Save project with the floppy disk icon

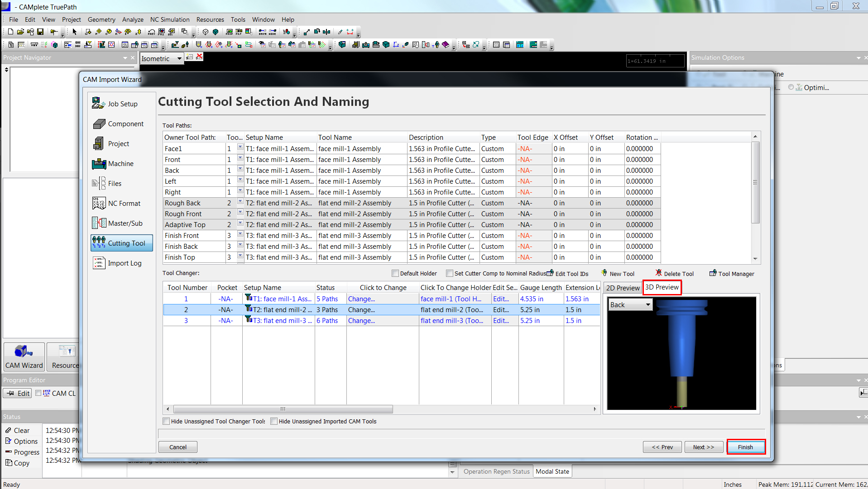pyautogui.click(x=40, y=32)
